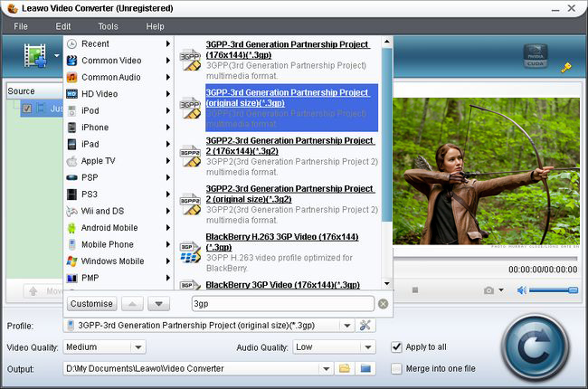Click the move-down arrow button beside Customise

pos(158,303)
